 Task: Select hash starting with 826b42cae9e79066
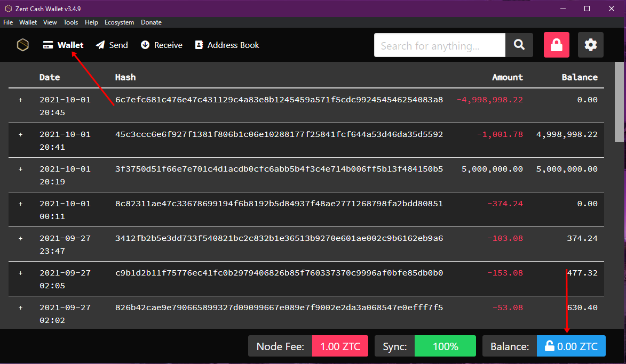click(279, 308)
